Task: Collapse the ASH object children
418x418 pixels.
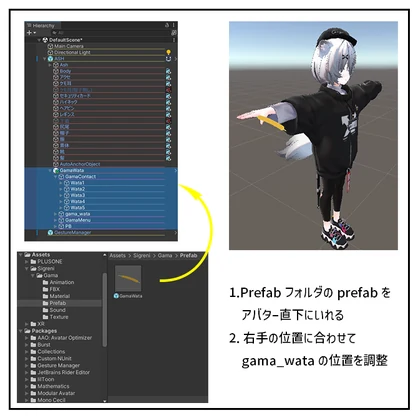Action: tap(45, 59)
